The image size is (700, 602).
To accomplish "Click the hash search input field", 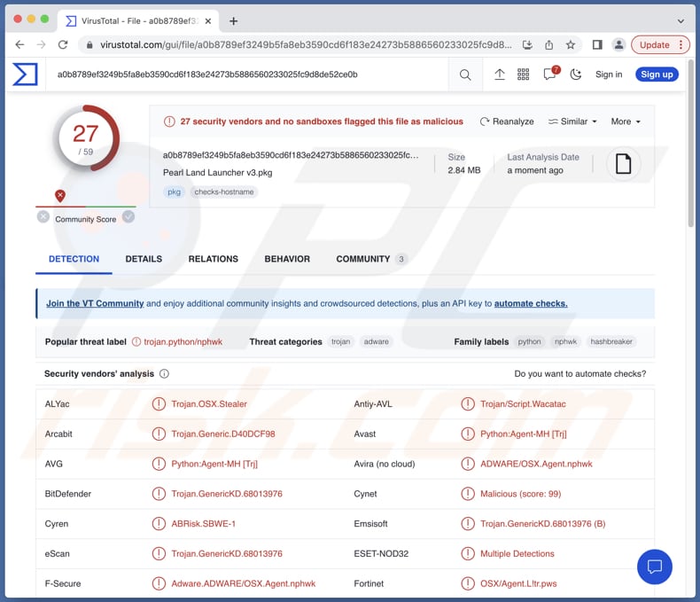I will pos(246,74).
